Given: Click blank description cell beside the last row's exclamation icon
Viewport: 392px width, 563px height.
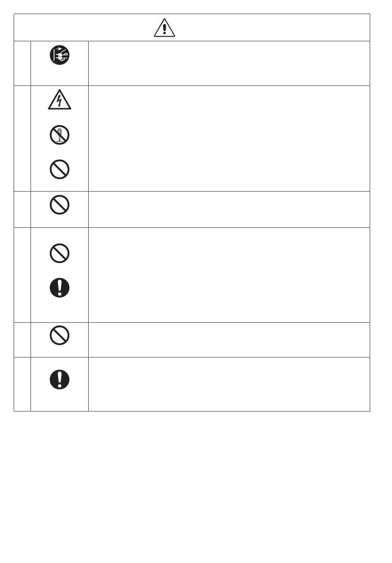Looking at the screenshot, I should [229, 384].
